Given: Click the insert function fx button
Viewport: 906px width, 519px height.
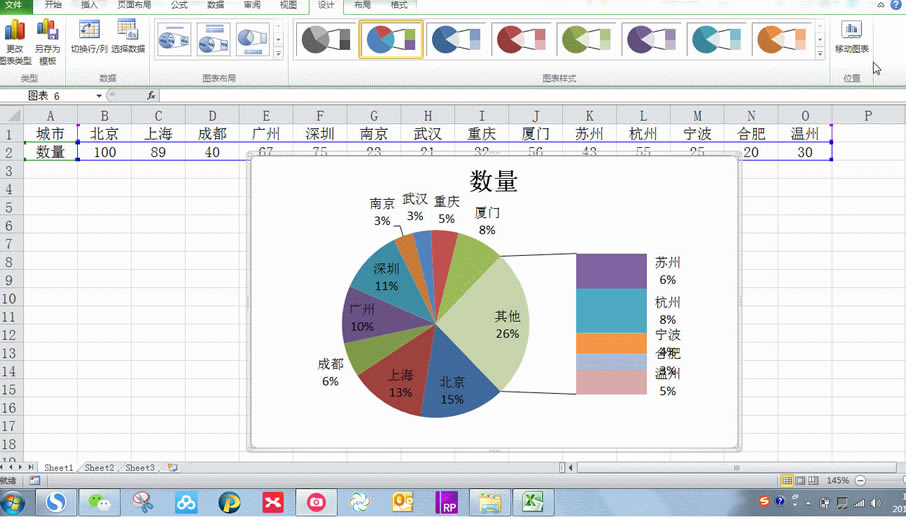Looking at the screenshot, I should coord(151,95).
